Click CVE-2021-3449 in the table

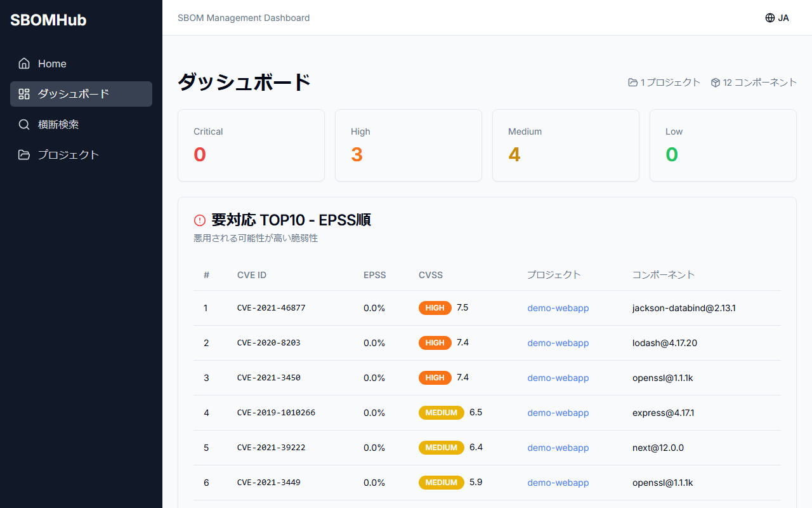(x=269, y=483)
